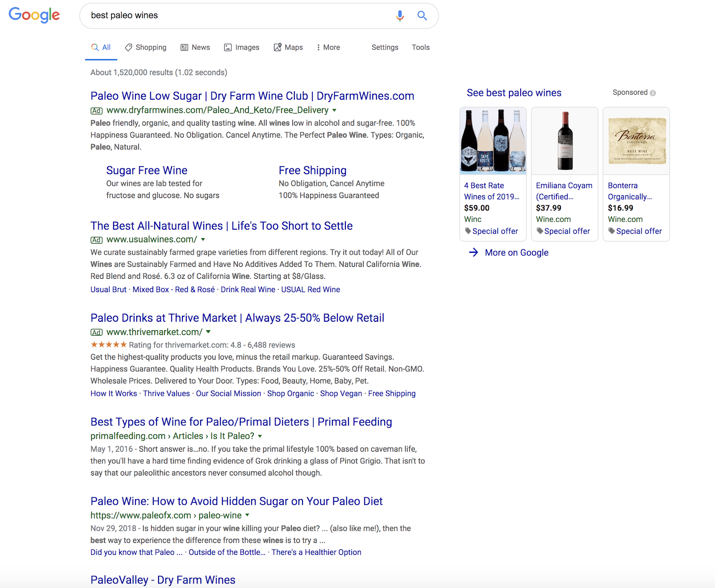Click the Google logo
Image resolution: width=715 pixels, height=588 pixels.
34,15
